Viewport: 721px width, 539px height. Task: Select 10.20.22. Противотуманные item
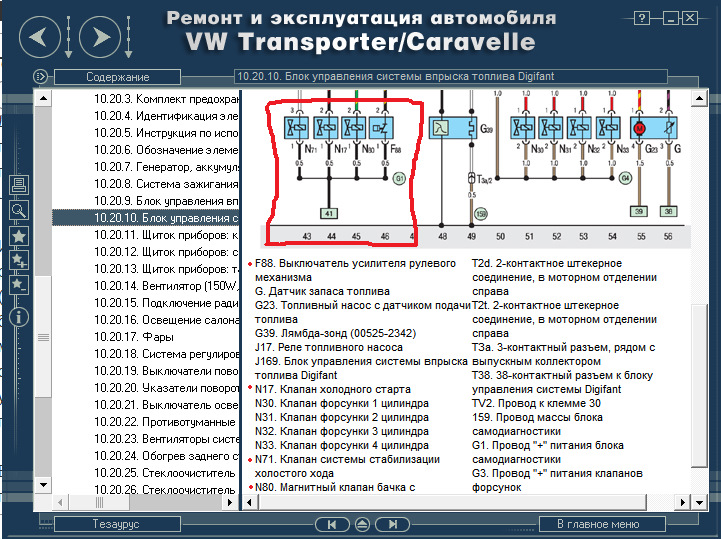click(165, 422)
